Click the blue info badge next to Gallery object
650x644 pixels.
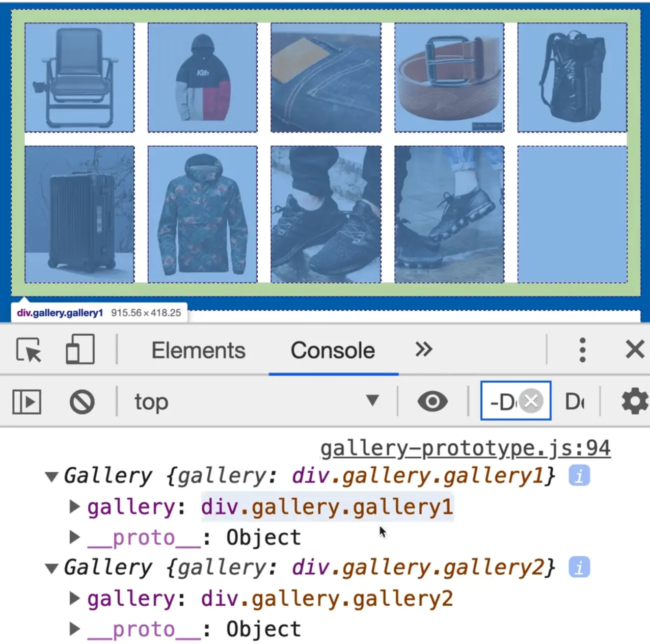tap(578, 475)
